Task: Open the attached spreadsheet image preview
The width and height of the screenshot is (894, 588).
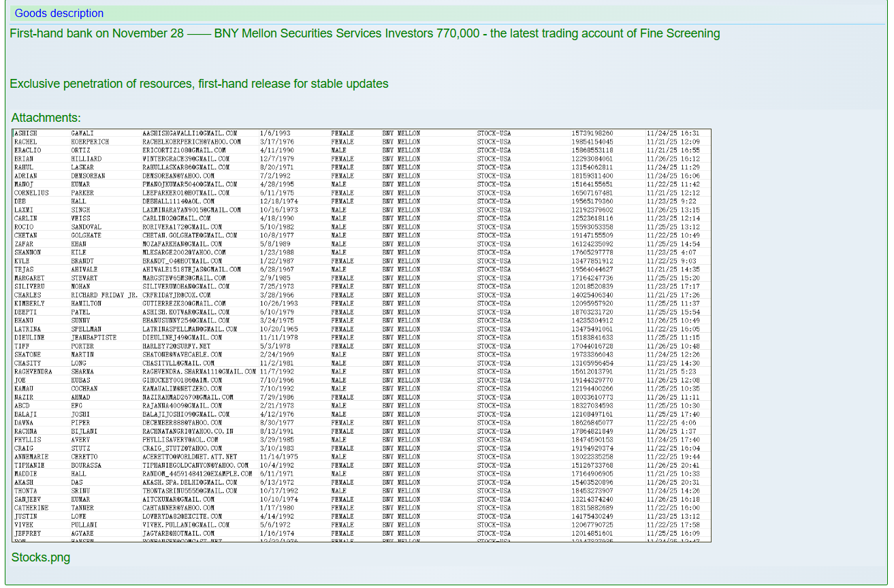Action: click(361, 335)
